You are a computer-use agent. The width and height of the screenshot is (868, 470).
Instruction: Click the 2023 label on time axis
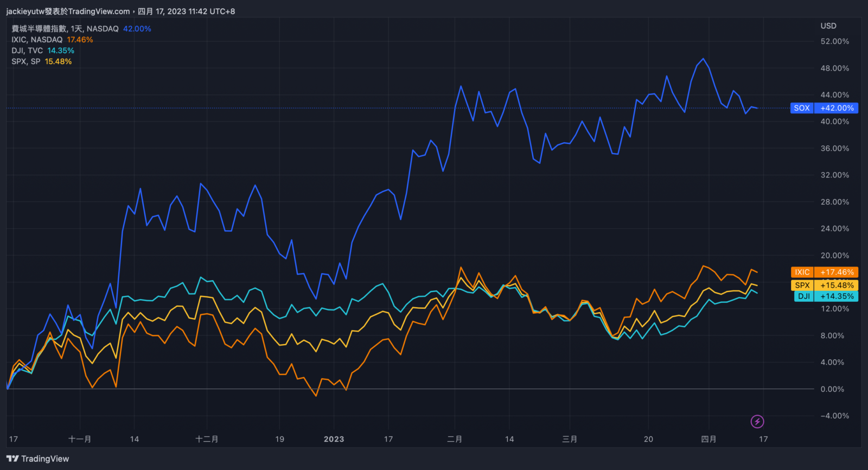pos(334,439)
